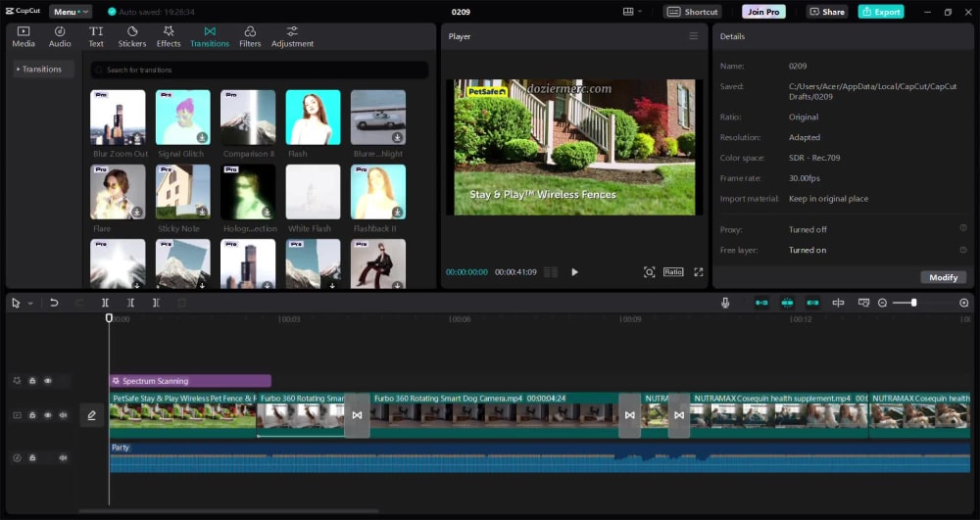Screen dimensions: 980x520
Task: Toggle clip linkage in timeline toolbar
Action: [x=812, y=303]
